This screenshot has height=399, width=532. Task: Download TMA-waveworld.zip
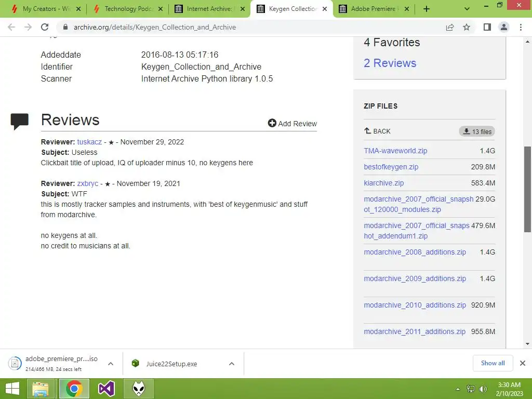point(395,151)
